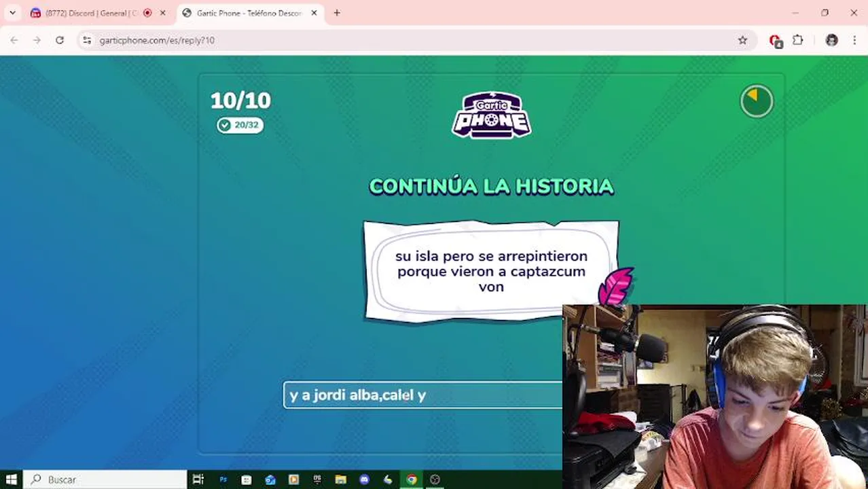Click the pink feather quill icon
This screenshot has height=489, width=868.
click(615, 287)
